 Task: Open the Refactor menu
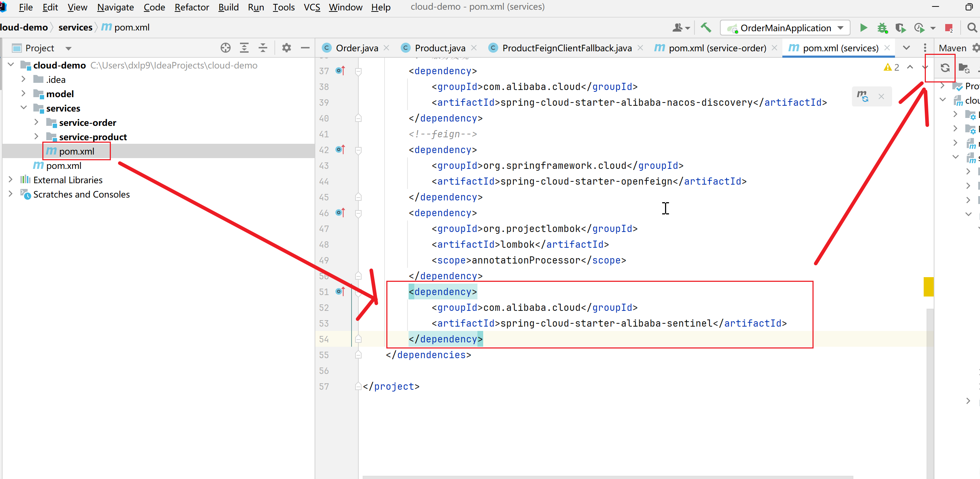191,7
